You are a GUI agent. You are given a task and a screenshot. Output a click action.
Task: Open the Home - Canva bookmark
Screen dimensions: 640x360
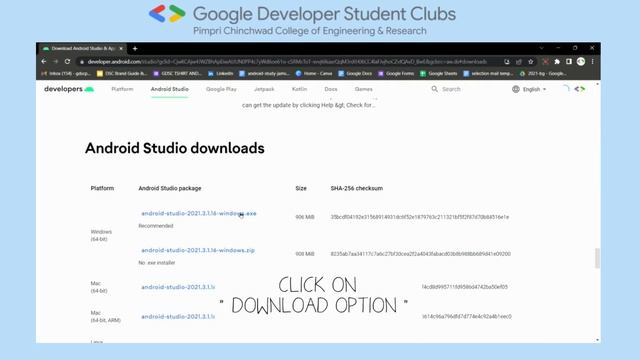point(314,73)
